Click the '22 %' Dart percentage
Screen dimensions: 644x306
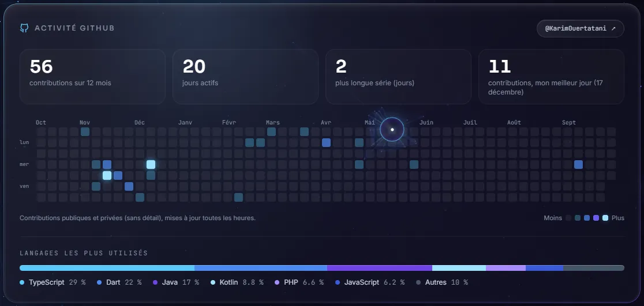133,282
